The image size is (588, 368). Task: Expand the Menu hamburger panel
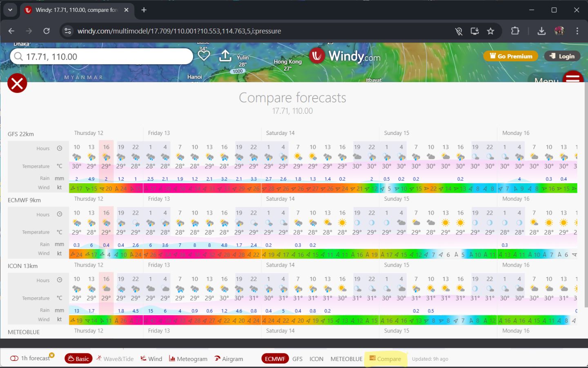(573, 78)
